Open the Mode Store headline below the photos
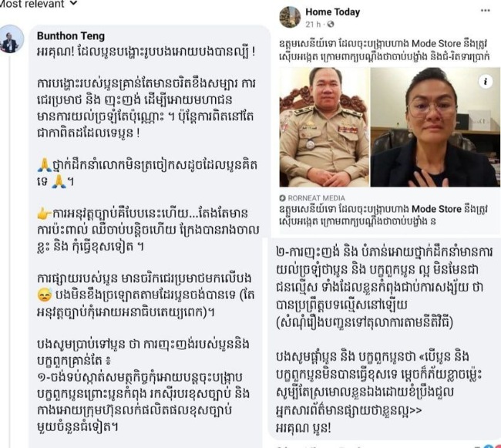This screenshot has height=448, width=501. 384,215
